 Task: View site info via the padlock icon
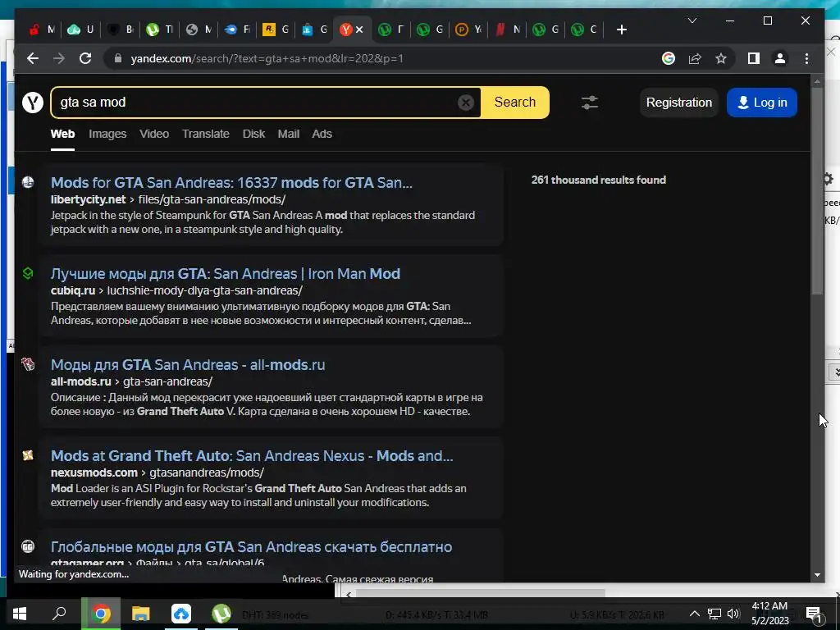click(118, 58)
